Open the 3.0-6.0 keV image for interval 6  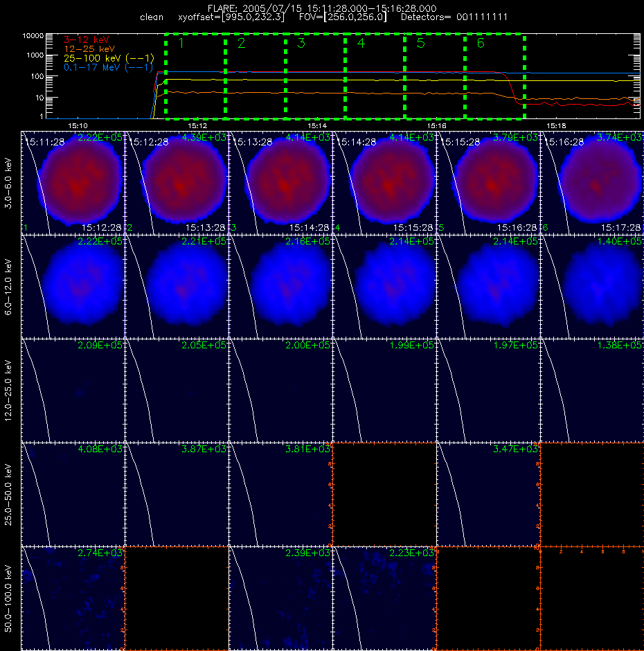click(592, 183)
